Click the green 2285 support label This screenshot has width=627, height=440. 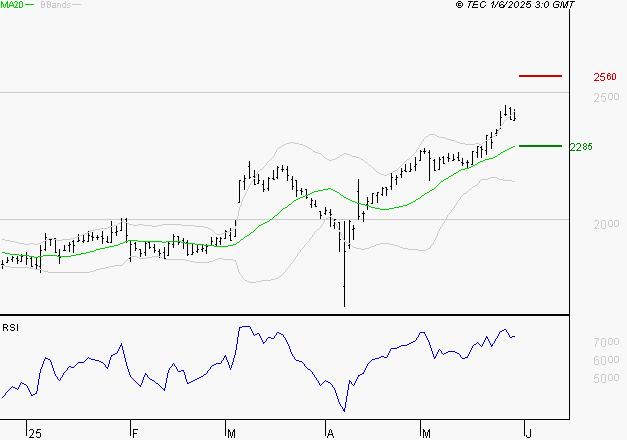pos(581,147)
